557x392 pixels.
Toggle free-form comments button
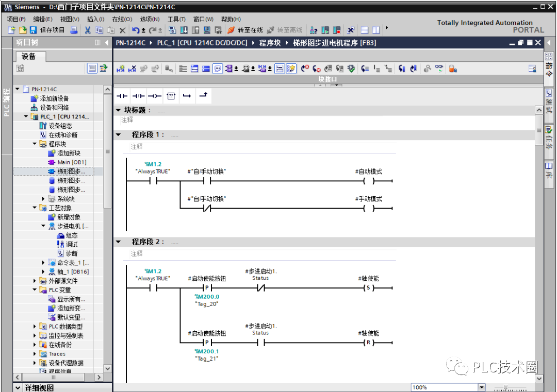tap(218, 69)
